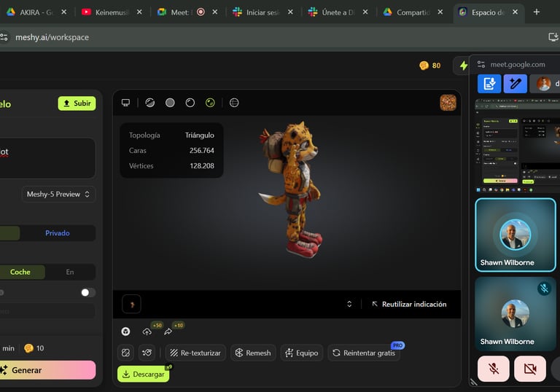This screenshot has width=560, height=392.
Task: Click the share arrow +10 icon
Action: coord(168,332)
